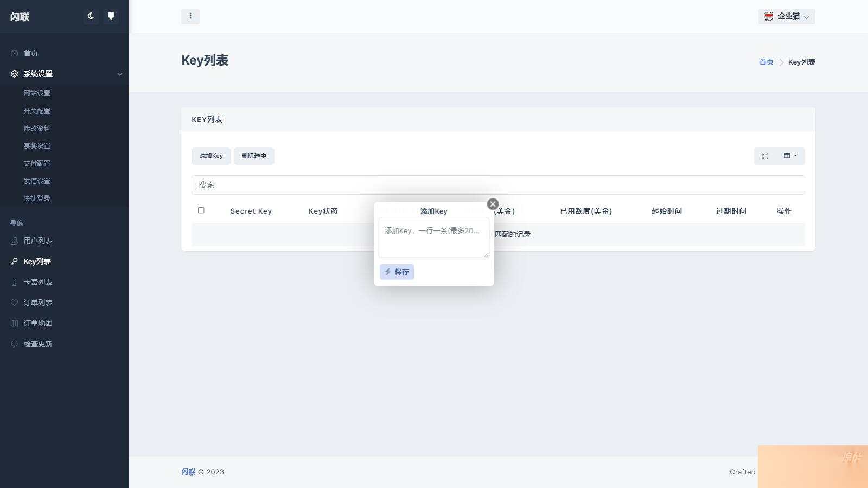Click the 订单列表 heart icon

pyautogui.click(x=15, y=303)
